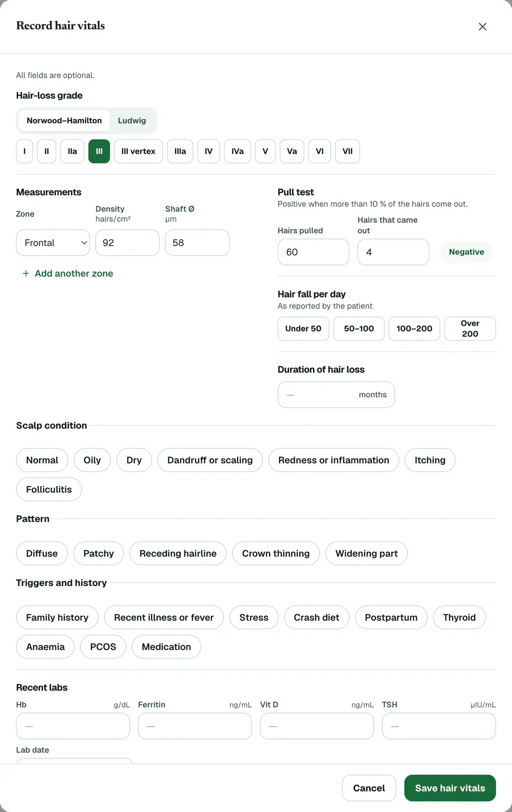
Task: Click the Hairs pulled field showing 60
Action: [x=314, y=252]
